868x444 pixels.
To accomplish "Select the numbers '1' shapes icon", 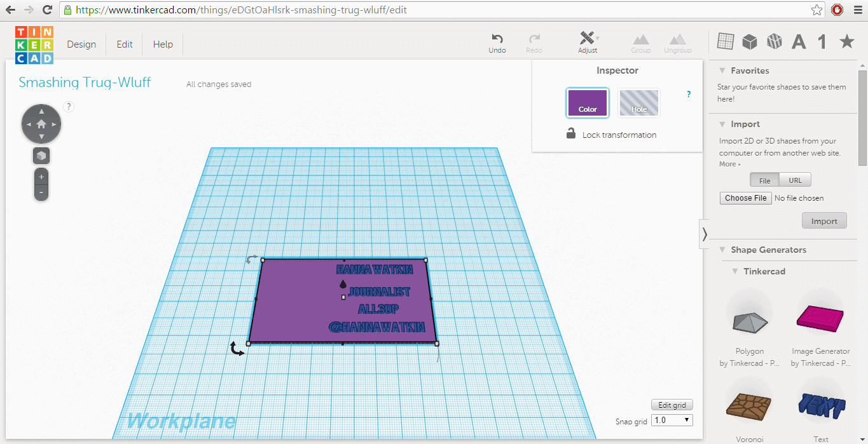I will (x=822, y=42).
